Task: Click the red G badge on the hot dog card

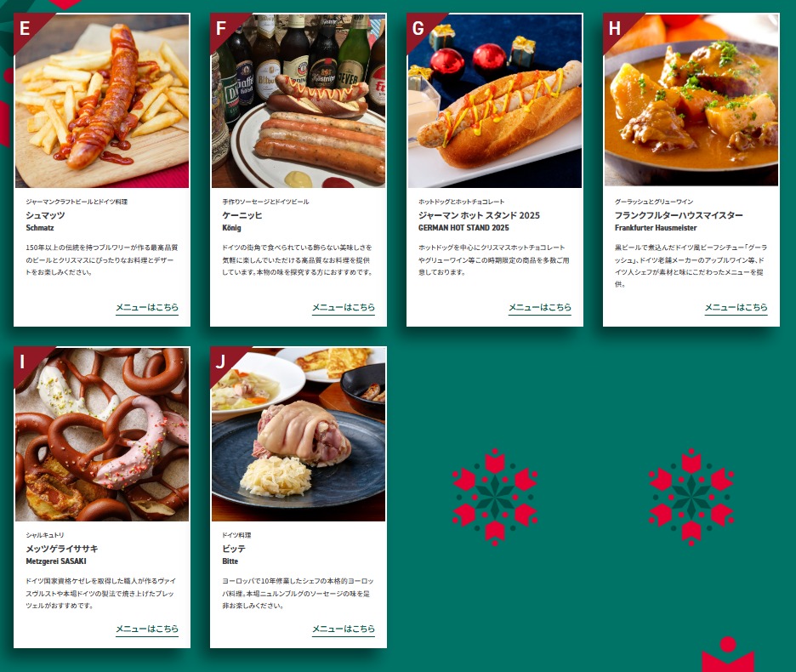Action: coord(418,27)
